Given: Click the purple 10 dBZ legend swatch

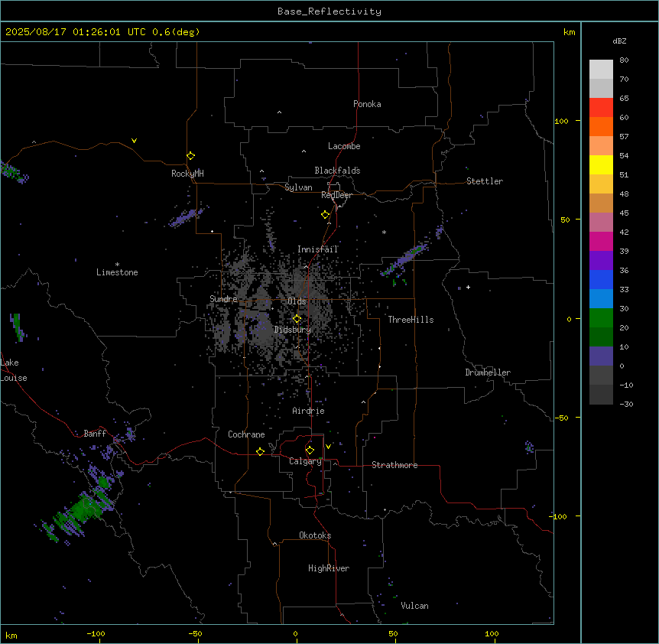Looking at the screenshot, I should (601, 356).
